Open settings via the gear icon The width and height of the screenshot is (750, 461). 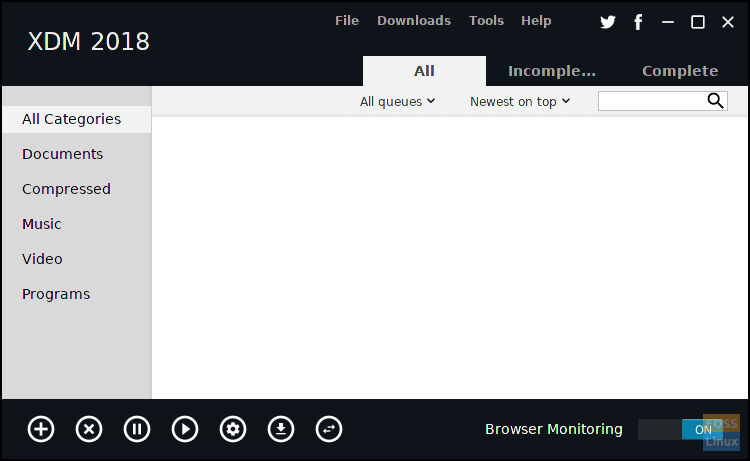233,429
